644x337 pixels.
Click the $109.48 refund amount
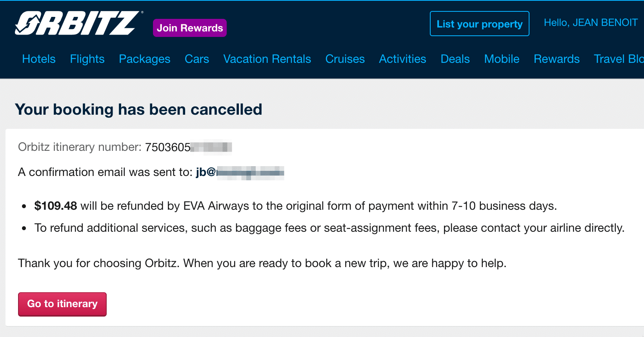click(56, 206)
